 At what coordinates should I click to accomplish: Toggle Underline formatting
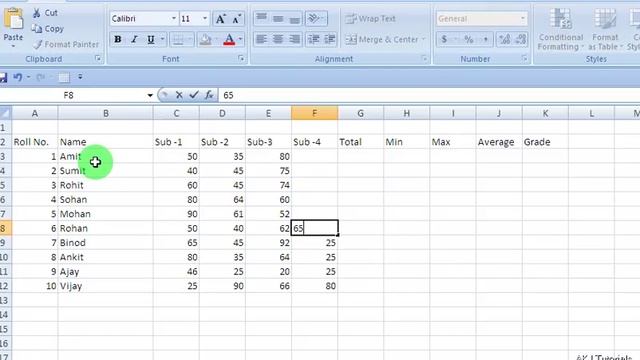tap(151, 40)
